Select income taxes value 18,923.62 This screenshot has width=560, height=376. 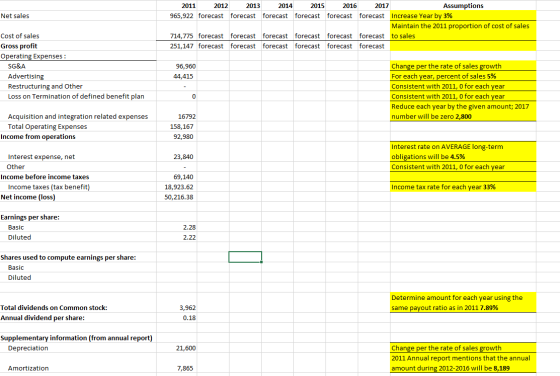coord(179,187)
